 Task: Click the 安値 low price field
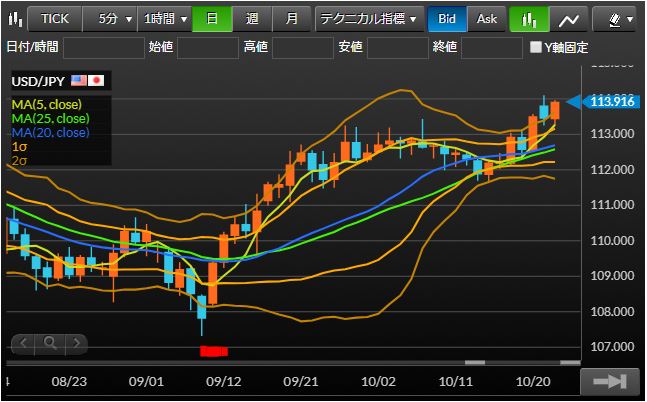click(x=398, y=47)
